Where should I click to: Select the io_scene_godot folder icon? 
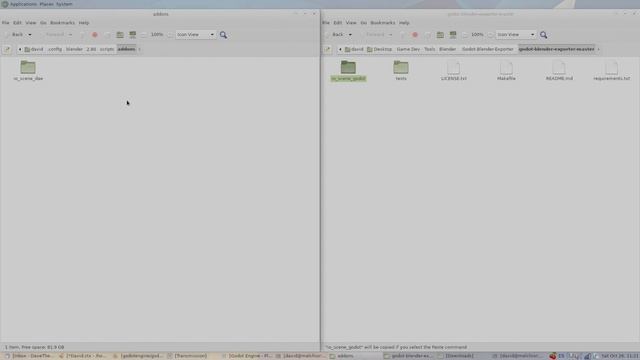(348, 67)
